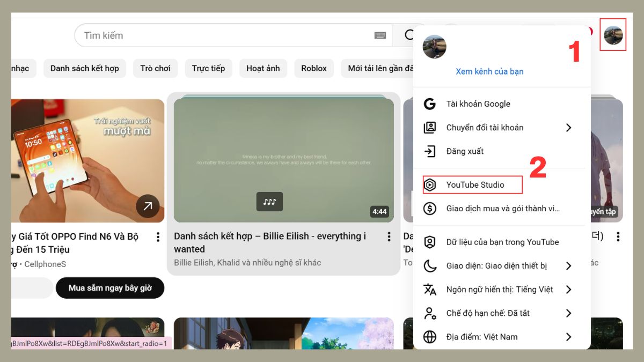Select Chuyển đổi tài khoản menu entry
Viewport: 644px width, 362px height.
click(x=502, y=128)
